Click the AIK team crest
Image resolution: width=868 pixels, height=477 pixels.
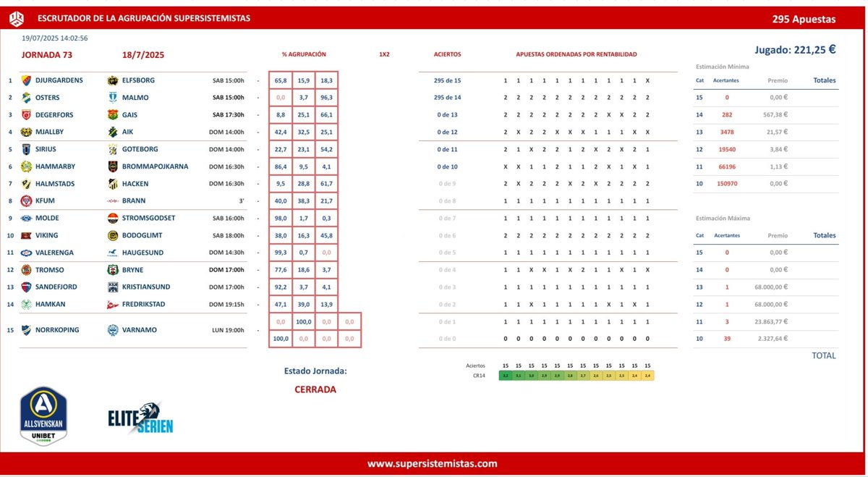(x=113, y=132)
